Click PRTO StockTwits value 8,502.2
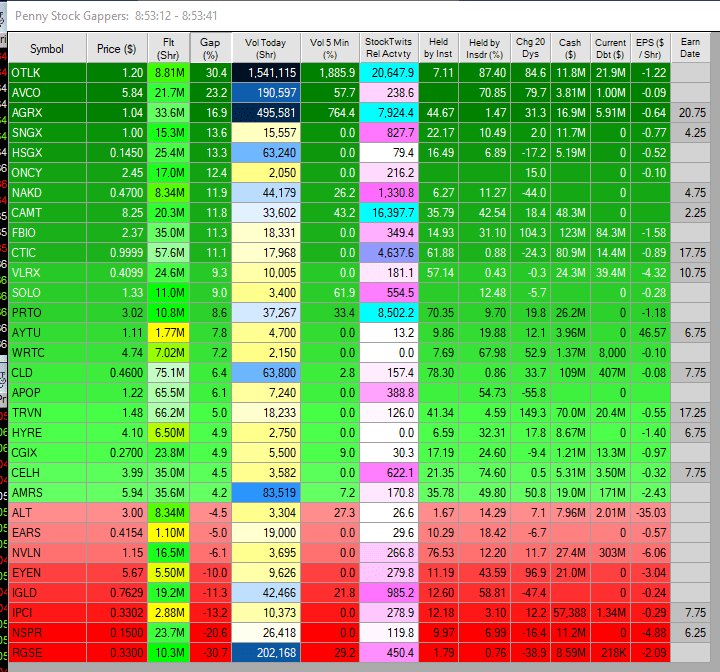The image size is (720, 672). click(388, 312)
